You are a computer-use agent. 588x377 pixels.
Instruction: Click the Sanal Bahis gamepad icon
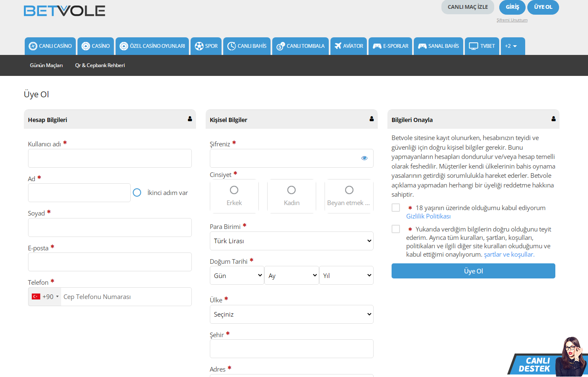tap(422, 46)
